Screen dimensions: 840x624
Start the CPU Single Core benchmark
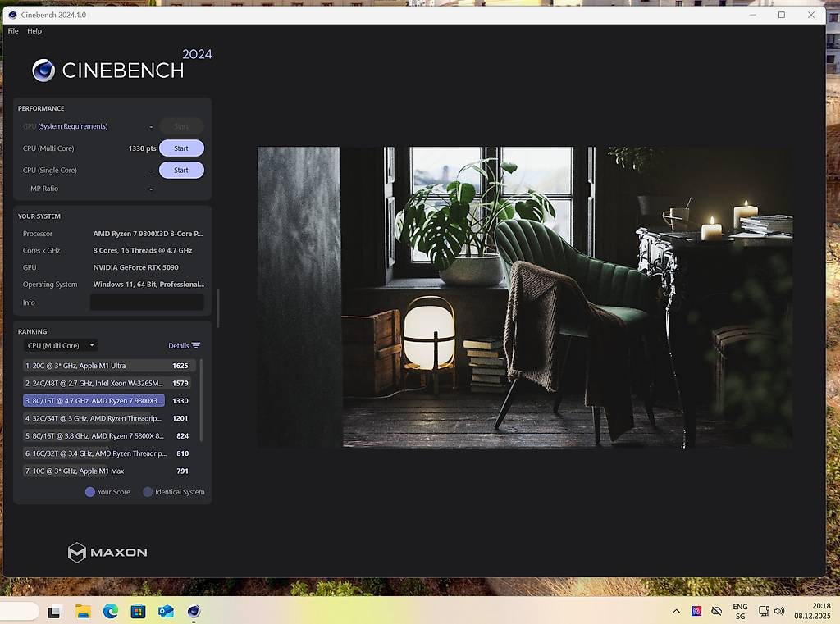pyautogui.click(x=181, y=171)
